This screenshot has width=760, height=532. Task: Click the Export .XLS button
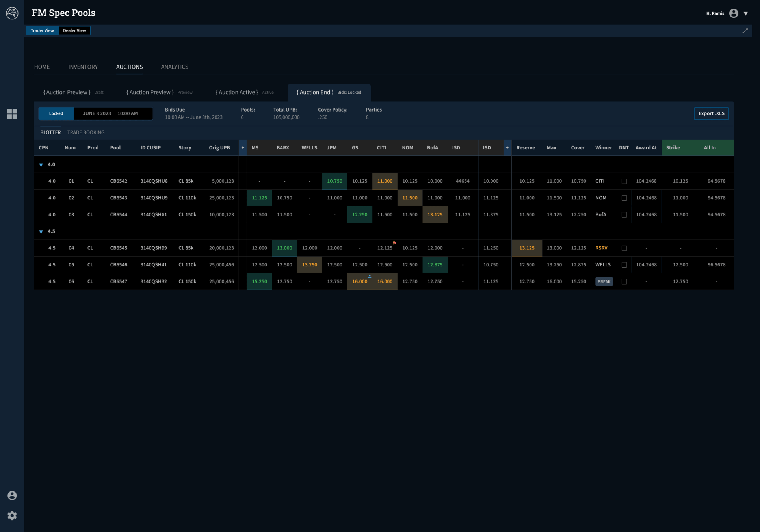coord(711,113)
